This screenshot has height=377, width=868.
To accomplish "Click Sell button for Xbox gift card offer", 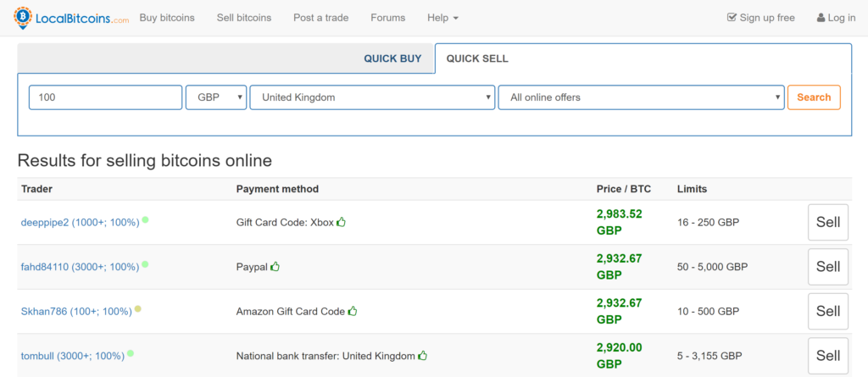I will [828, 222].
